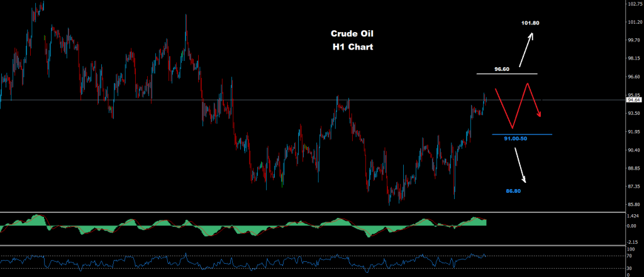Click 93.50 on the price axis
The height and width of the screenshot is (277, 644).
(634, 113)
